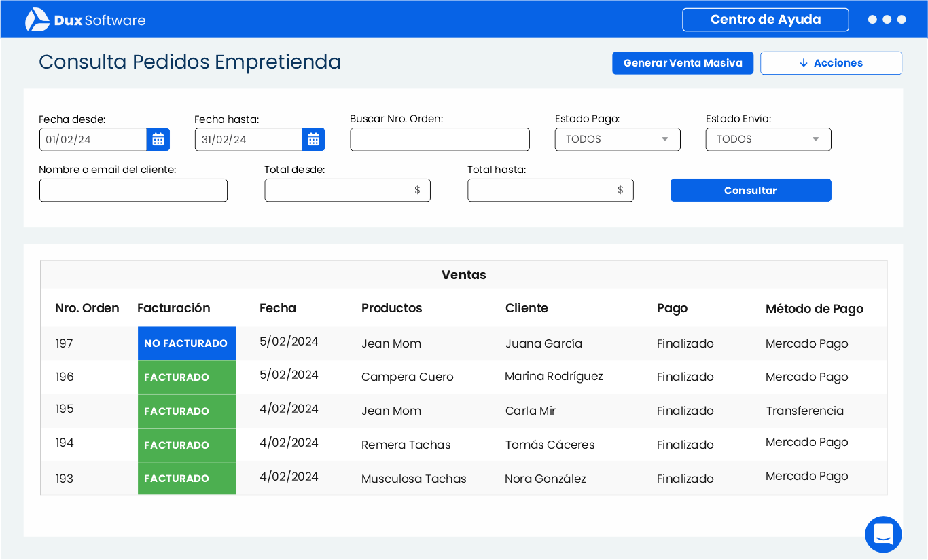This screenshot has height=560, width=928.
Task: Open the chat support bubble
Action: [883, 534]
